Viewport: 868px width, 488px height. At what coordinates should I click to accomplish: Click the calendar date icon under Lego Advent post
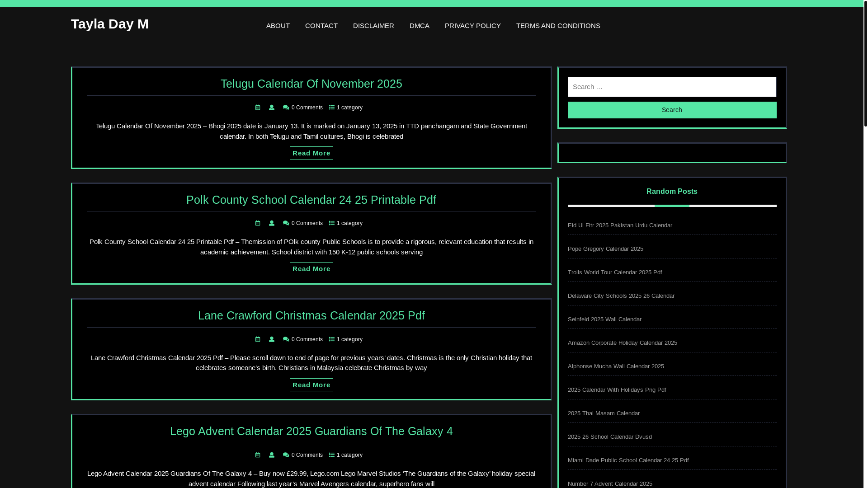258,455
